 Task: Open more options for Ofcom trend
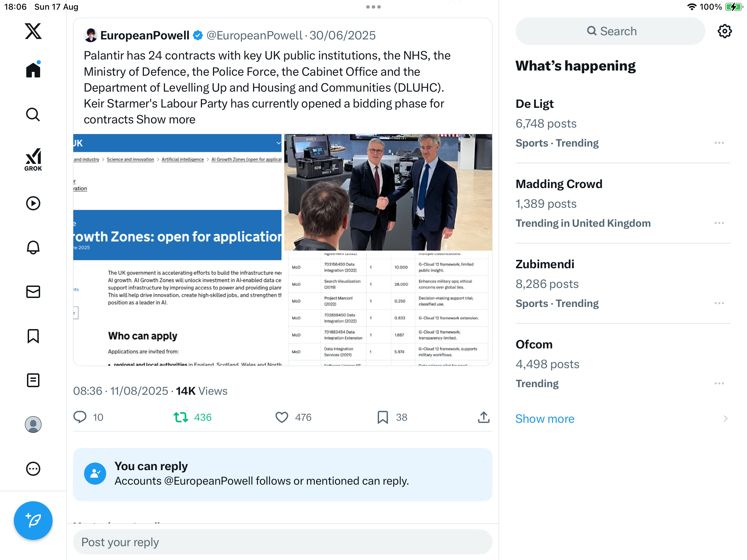pyautogui.click(x=719, y=383)
